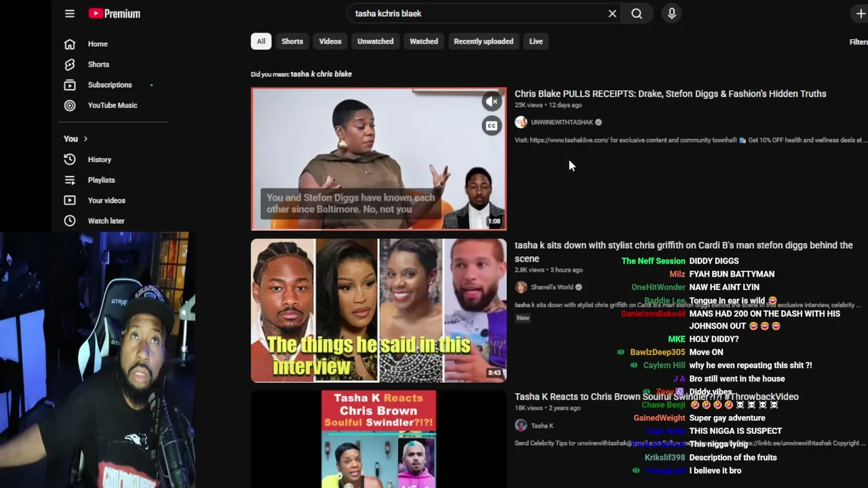Screen dimensions: 868x488
Task: Clear the search box text
Action: click(612, 14)
